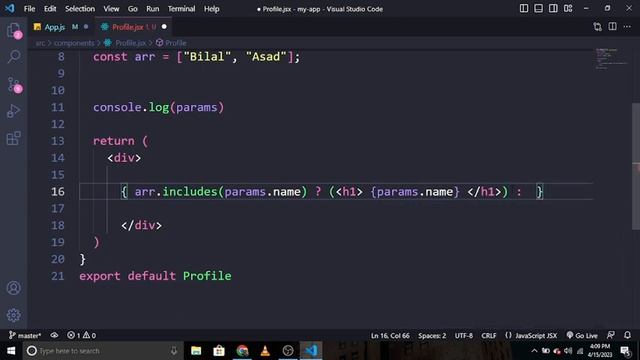Image resolution: width=640 pixels, height=360 pixels.
Task: Open the Manage gear icon
Action: point(13,315)
